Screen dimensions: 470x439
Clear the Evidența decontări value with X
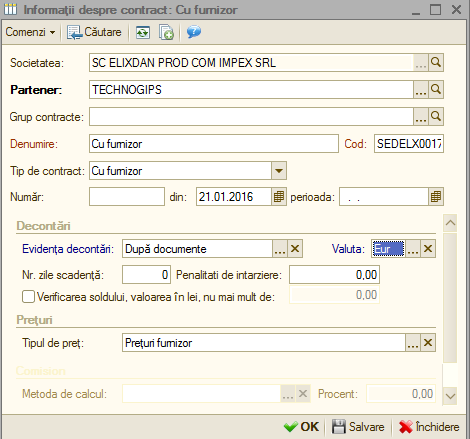click(x=295, y=249)
